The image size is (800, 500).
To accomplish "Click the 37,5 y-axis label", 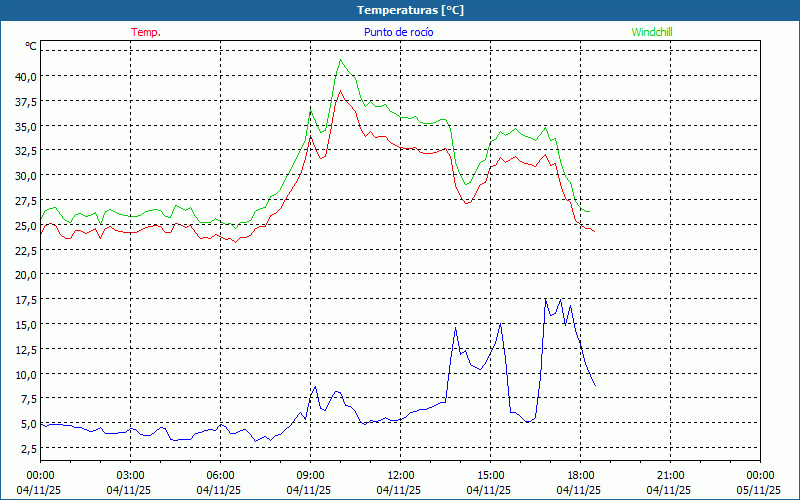I will point(26,101).
